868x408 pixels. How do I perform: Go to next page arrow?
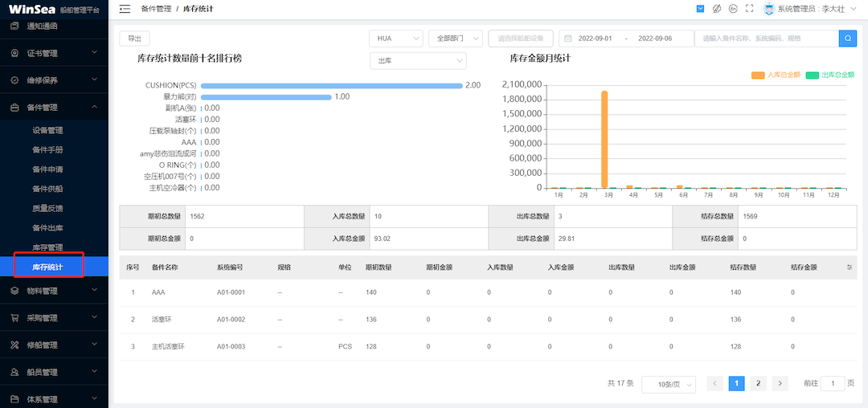780,383
